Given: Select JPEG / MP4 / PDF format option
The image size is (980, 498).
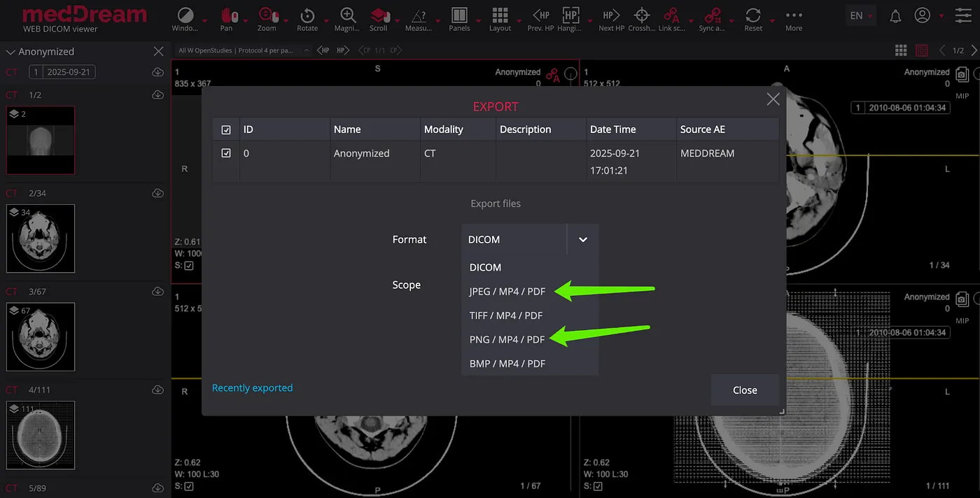Looking at the screenshot, I should 507,291.
